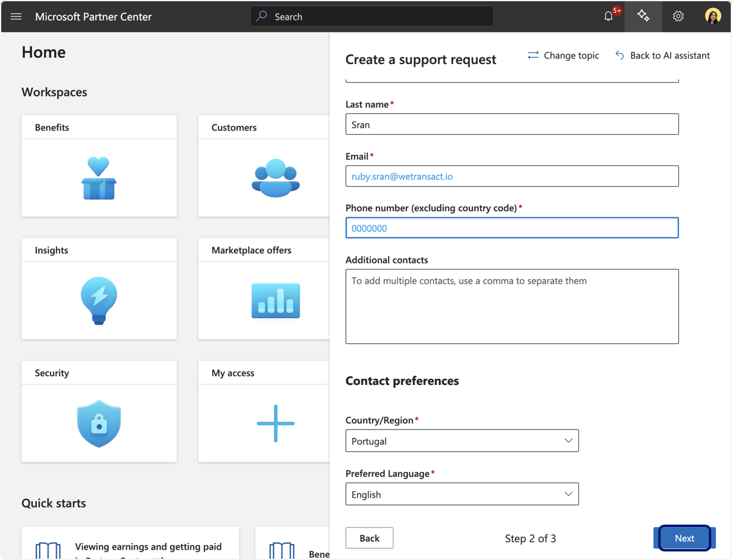This screenshot has height=560, width=732.
Task: Click the book icon beside Viewing earnings
Action: tap(48, 550)
